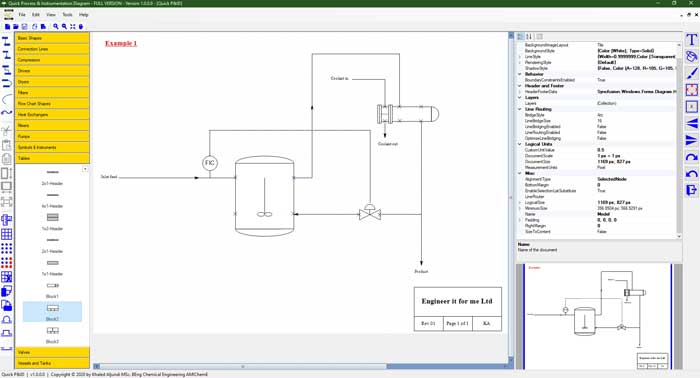The width and height of the screenshot is (700, 378).
Task: Select the brush Line style tool
Action: [x=691, y=73]
